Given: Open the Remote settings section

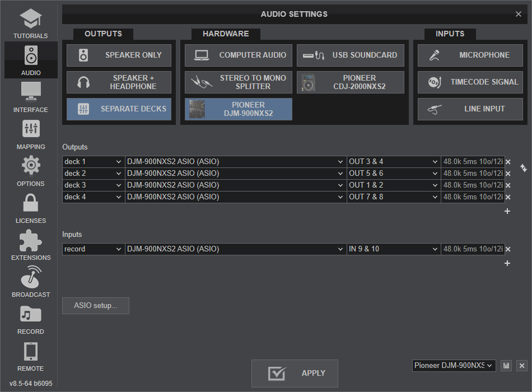Looking at the screenshot, I should coord(30,356).
